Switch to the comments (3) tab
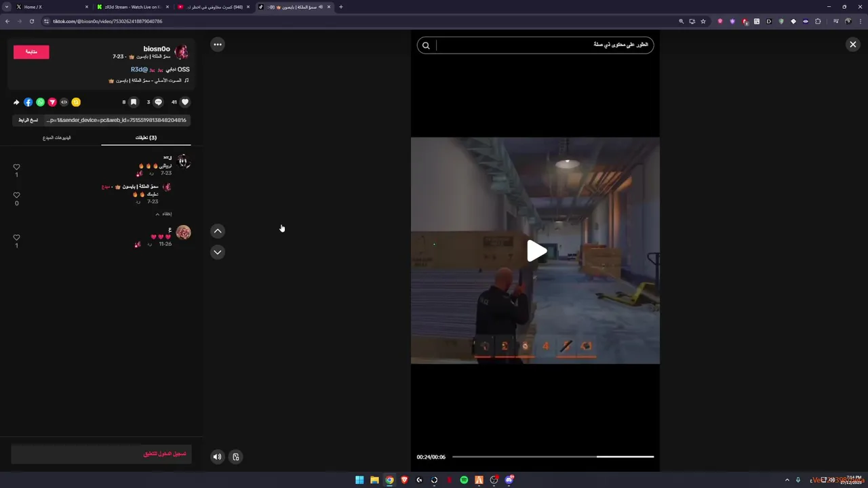This screenshot has height=488, width=868. pyautogui.click(x=146, y=138)
